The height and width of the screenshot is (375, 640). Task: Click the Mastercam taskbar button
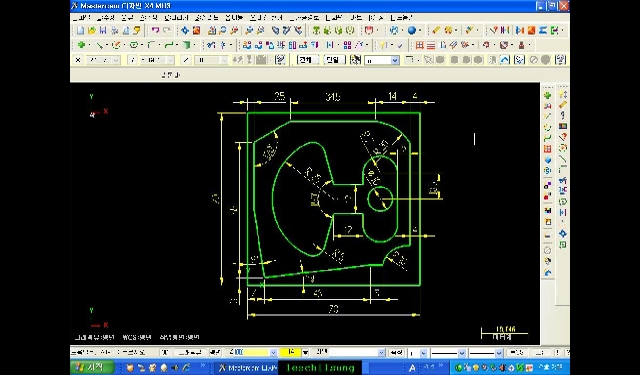247,368
